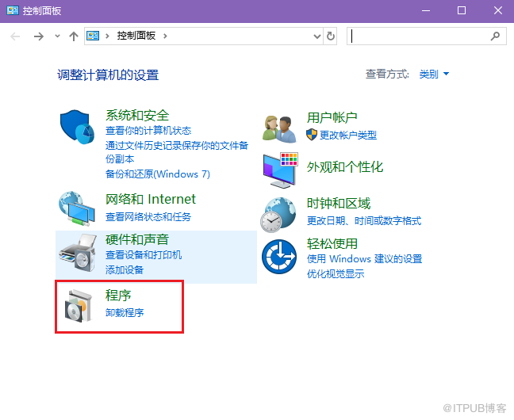Viewport: 514px width, 420px height.
Task: Open the 系统和安全 shield icon
Action: (x=78, y=127)
